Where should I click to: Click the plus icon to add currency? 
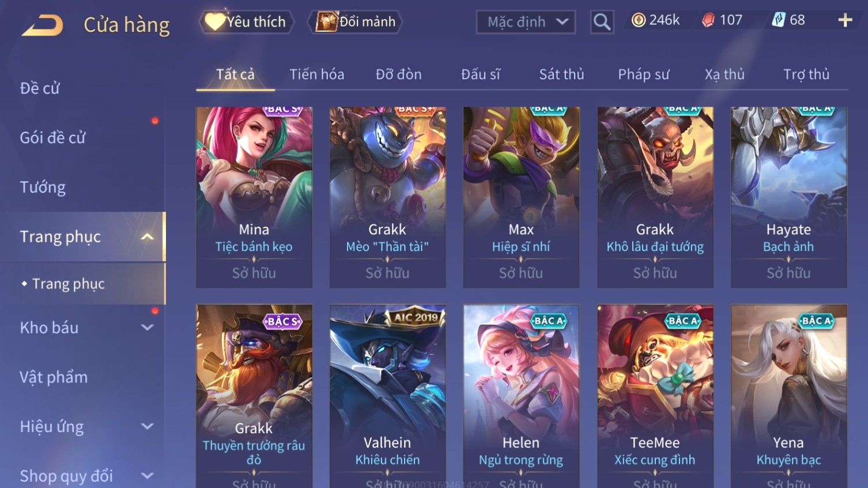pos(845,20)
